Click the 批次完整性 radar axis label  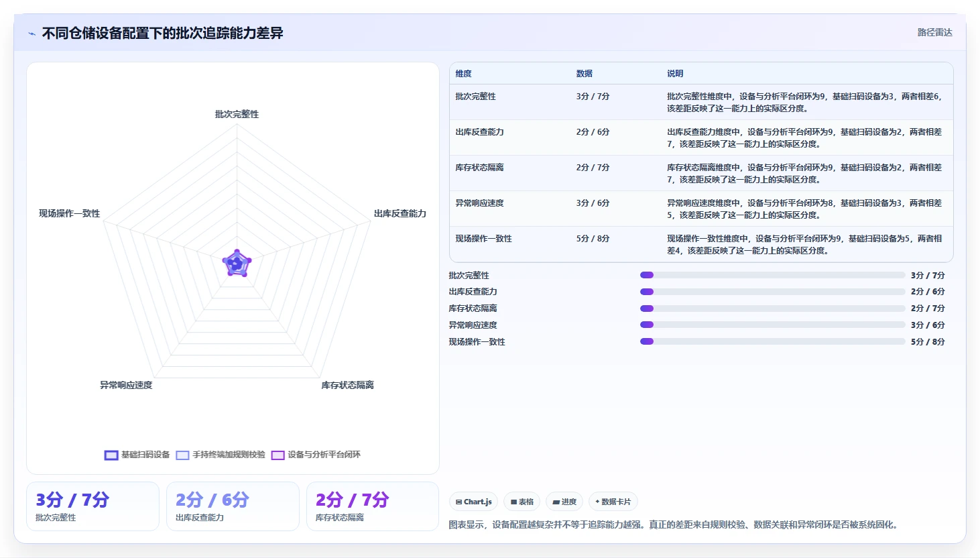coord(237,114)
